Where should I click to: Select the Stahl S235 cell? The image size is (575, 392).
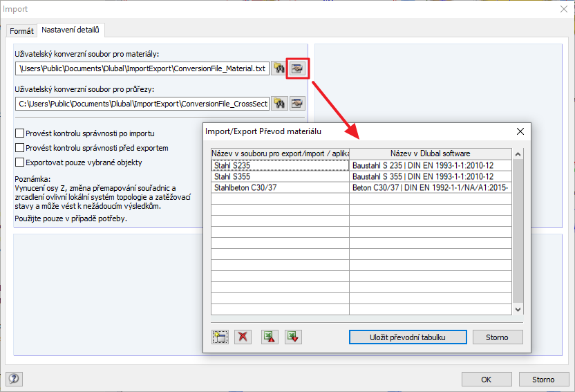point(280,165)
